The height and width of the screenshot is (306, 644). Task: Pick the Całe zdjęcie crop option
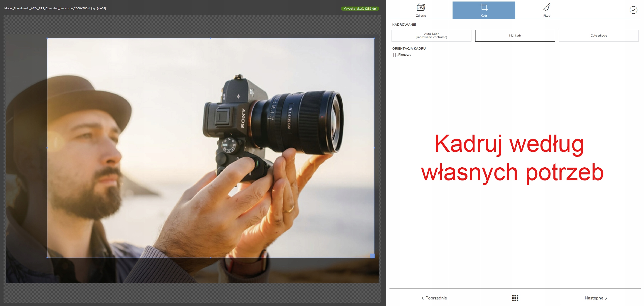coord(598,36)
